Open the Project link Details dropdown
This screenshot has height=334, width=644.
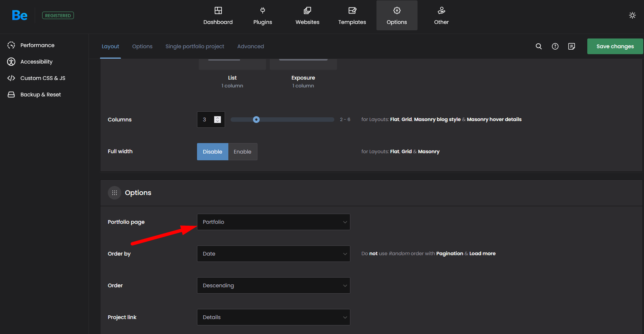pos(273,317)
